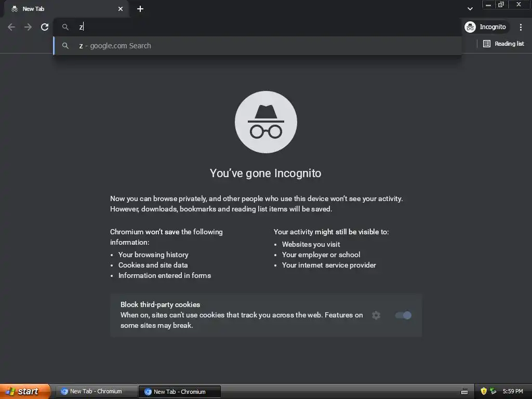The height and width of the screenshot is (399, 532).
Task: Select the 'z - google.com Search' suggestion
Action: 258,46
